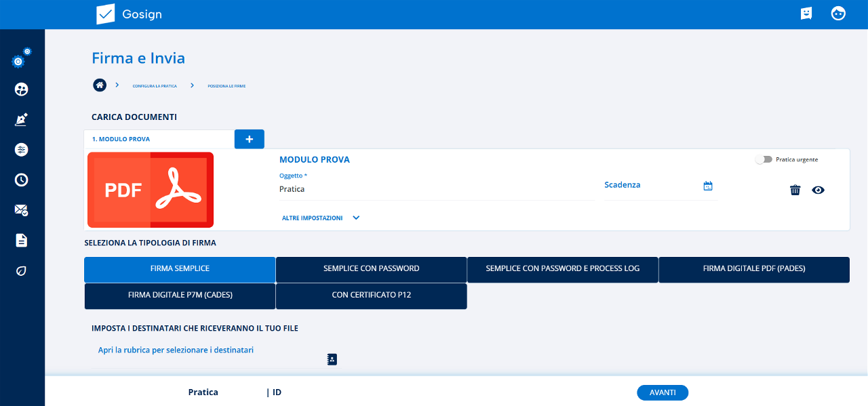Open the address book rubrica icon
868x406 pixels.
[x=332, y=359]
